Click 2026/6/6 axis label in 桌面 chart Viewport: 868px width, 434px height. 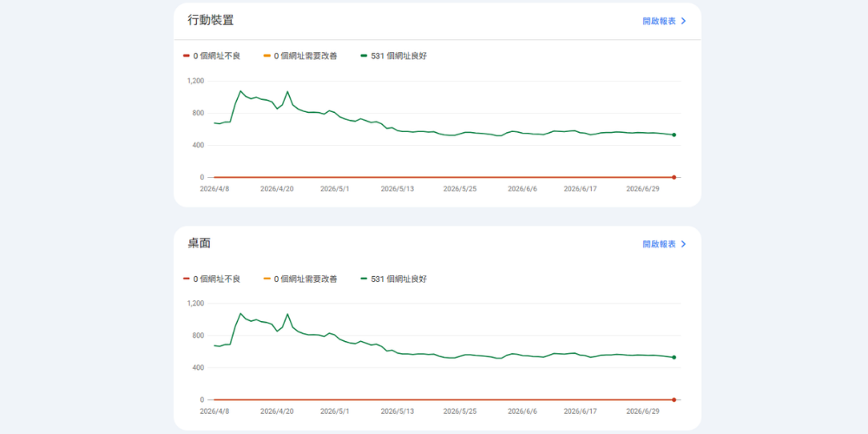[x=523, y=411]
